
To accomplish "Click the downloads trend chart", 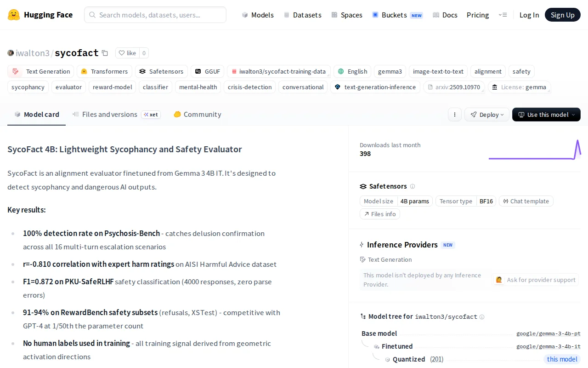I will pyautogui.click(x=535, y=149).
